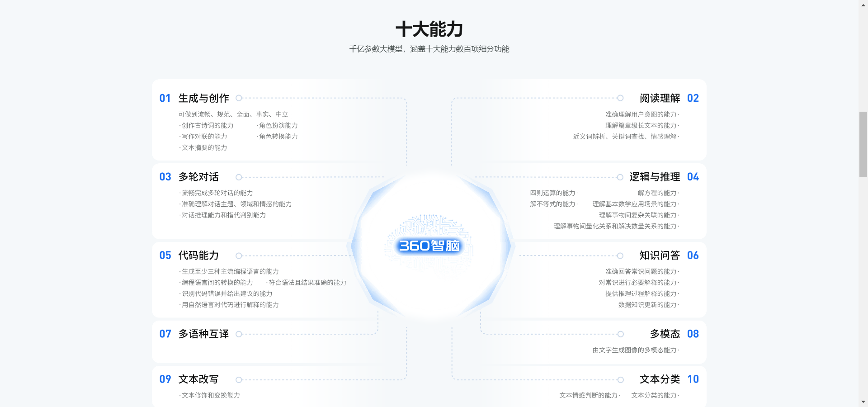The height and width of the screenshot is (407, 868).
Task: Open the 逻辑与推理 04 section title
Action: [664, 177]
